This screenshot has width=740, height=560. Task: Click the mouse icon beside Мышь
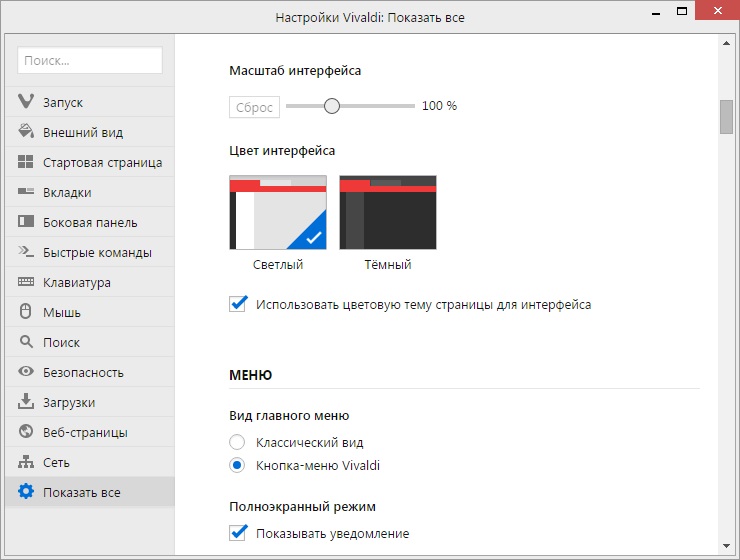pos(26,311)
